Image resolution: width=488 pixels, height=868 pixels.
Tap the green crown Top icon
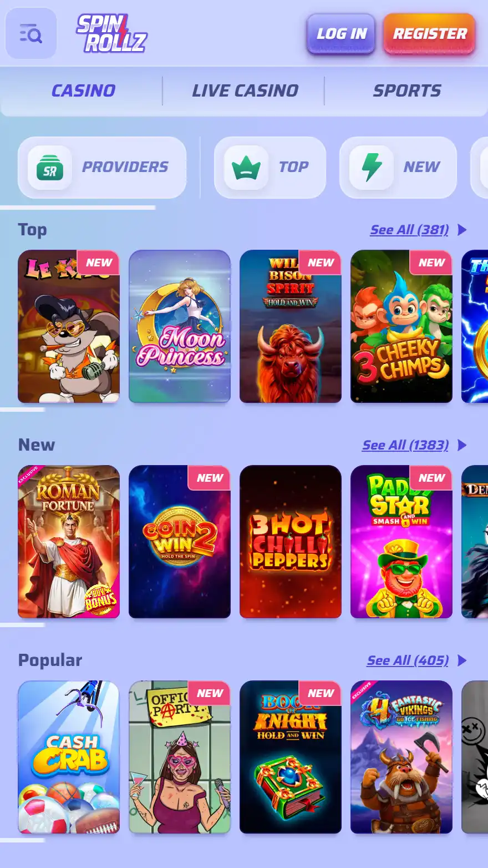247,168
